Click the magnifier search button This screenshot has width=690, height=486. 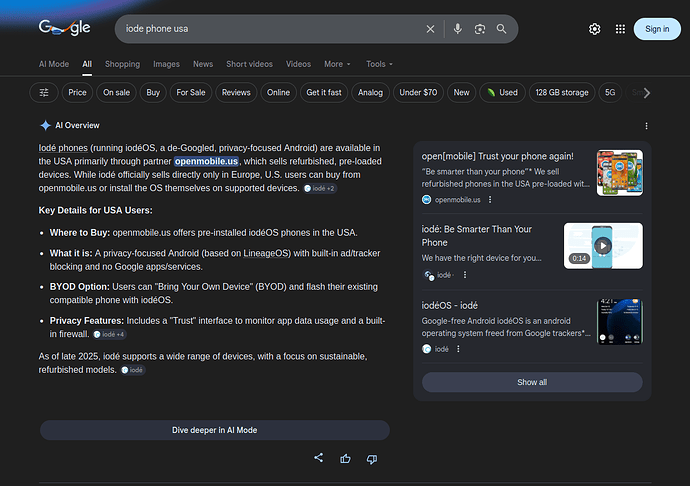[x=502, y=29]
